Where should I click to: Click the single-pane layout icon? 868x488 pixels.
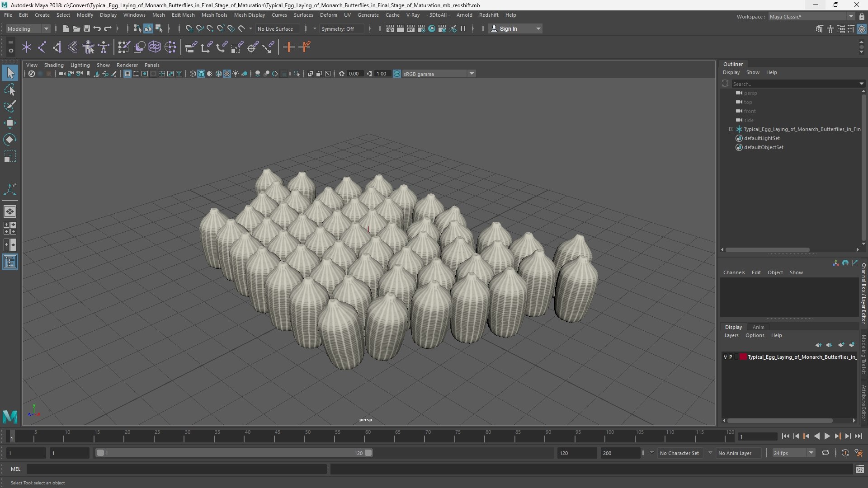pos(10,211)
